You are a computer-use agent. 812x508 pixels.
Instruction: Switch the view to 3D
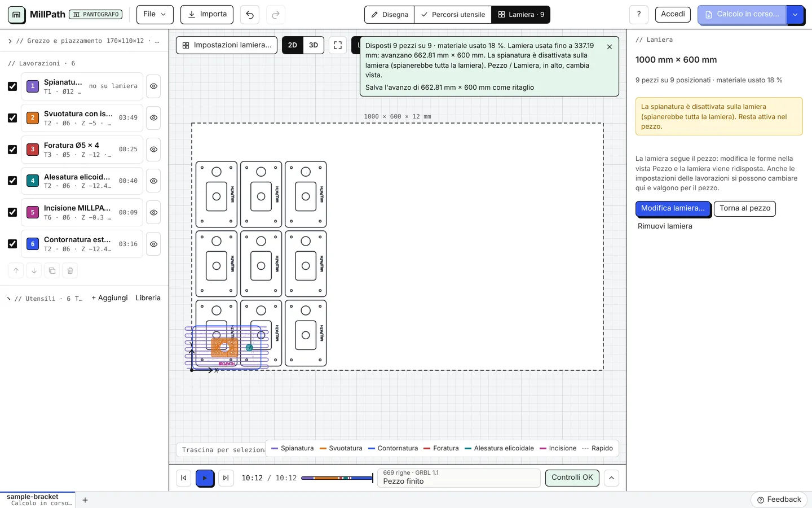(314, 45)
